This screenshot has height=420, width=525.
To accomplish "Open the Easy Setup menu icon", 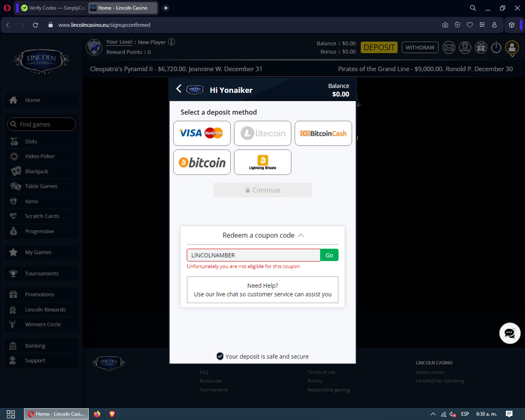I will 482,25.
